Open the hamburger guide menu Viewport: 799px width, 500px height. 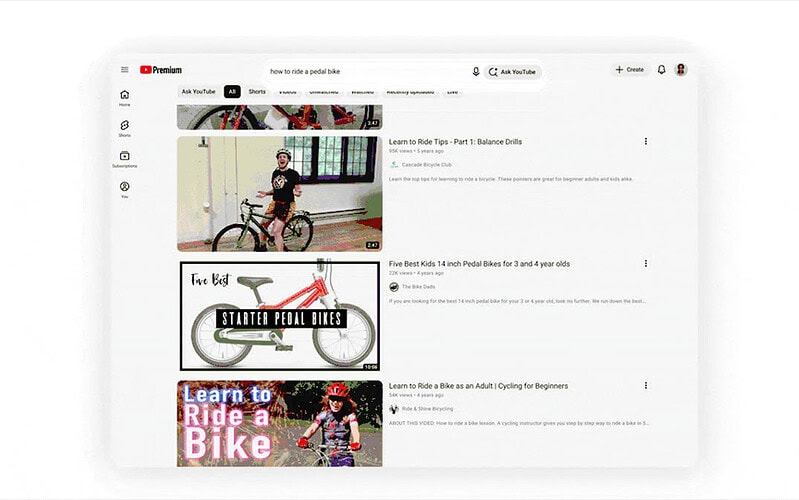124,70
